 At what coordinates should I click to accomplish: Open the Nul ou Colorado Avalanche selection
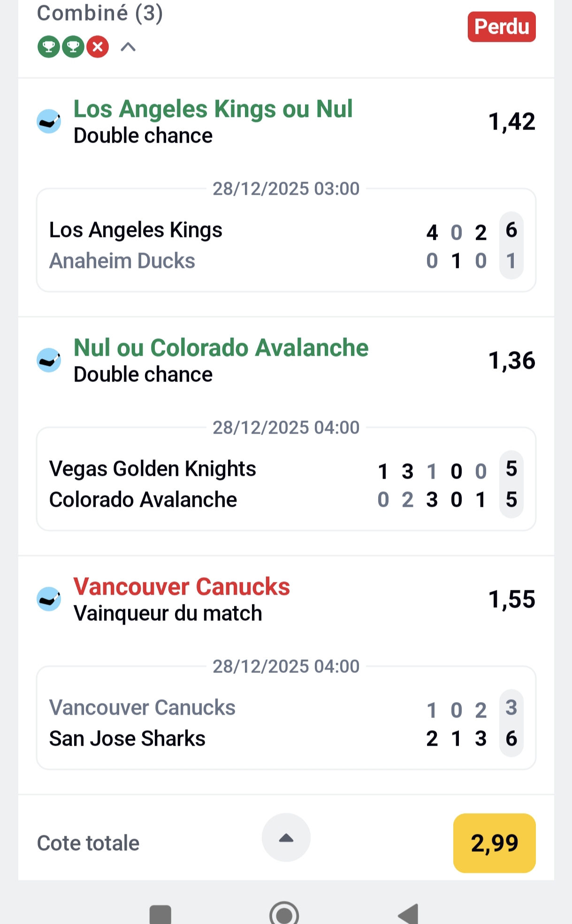221,348
